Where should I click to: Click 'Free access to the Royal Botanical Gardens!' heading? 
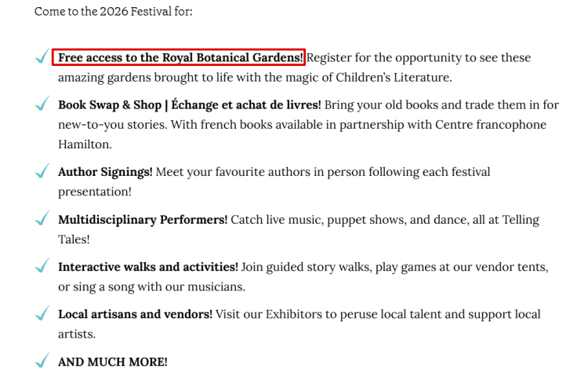(180, 57)
